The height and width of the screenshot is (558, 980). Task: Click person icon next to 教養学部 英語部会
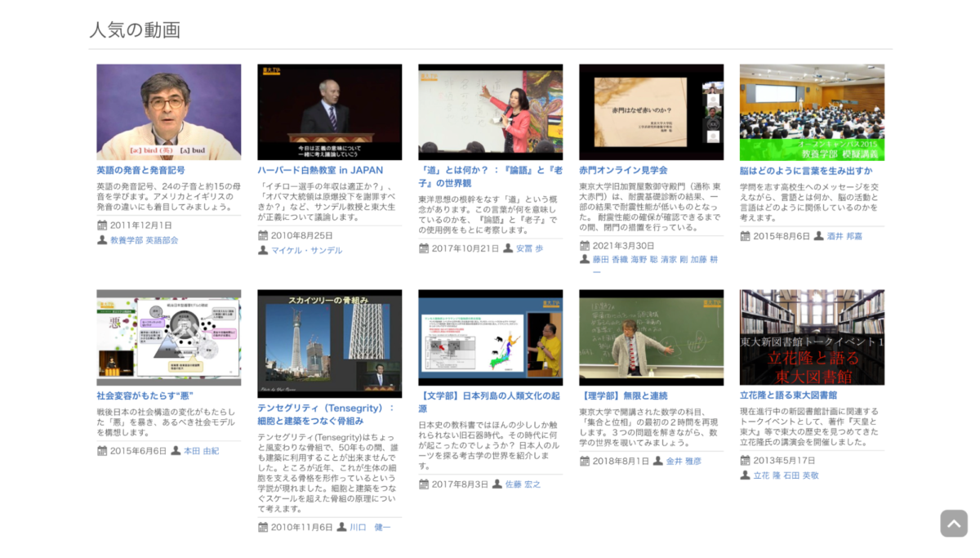point(102,240)
